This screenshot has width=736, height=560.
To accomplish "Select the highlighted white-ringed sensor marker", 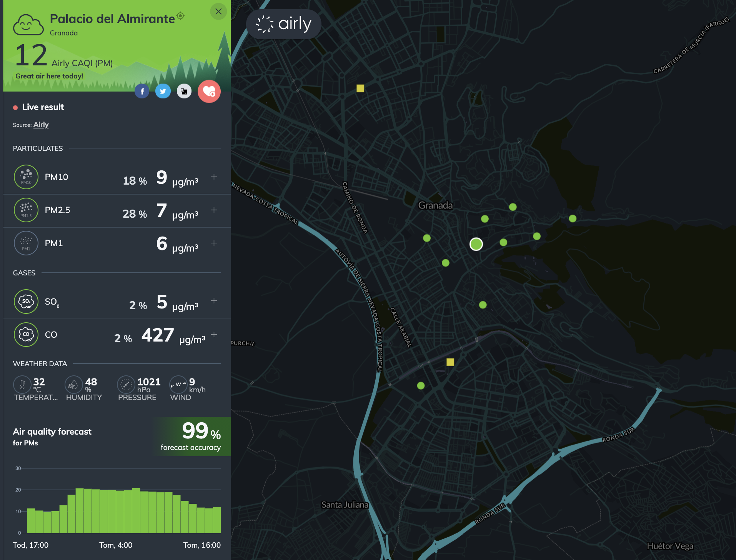I will click(476, 244).
